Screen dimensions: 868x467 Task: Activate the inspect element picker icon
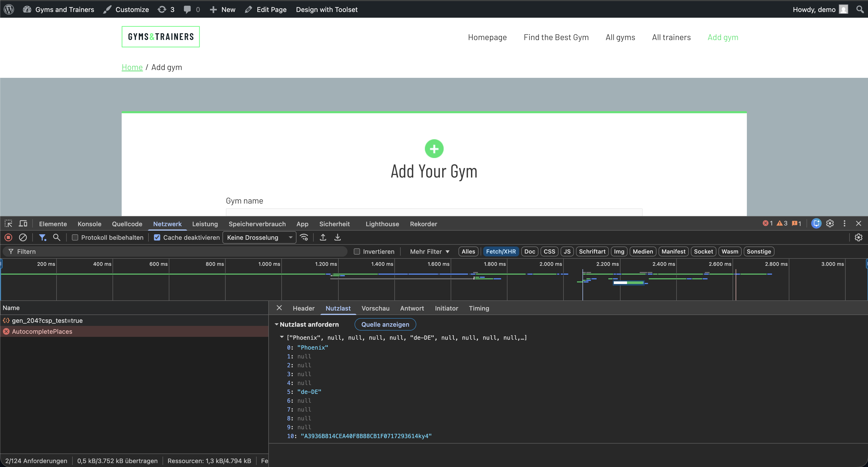click(8, 224)
